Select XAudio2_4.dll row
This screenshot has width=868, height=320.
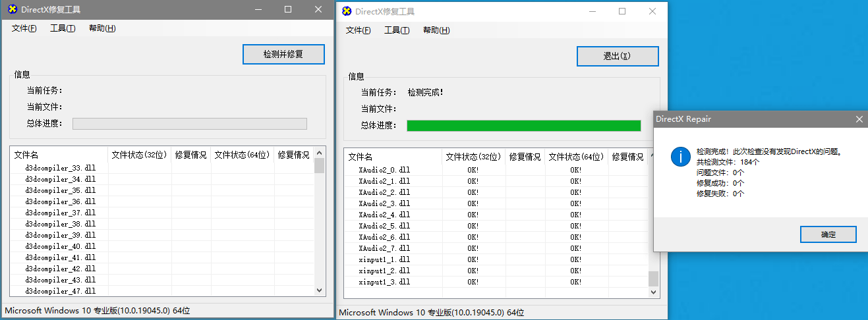click(x=496, y=215)
